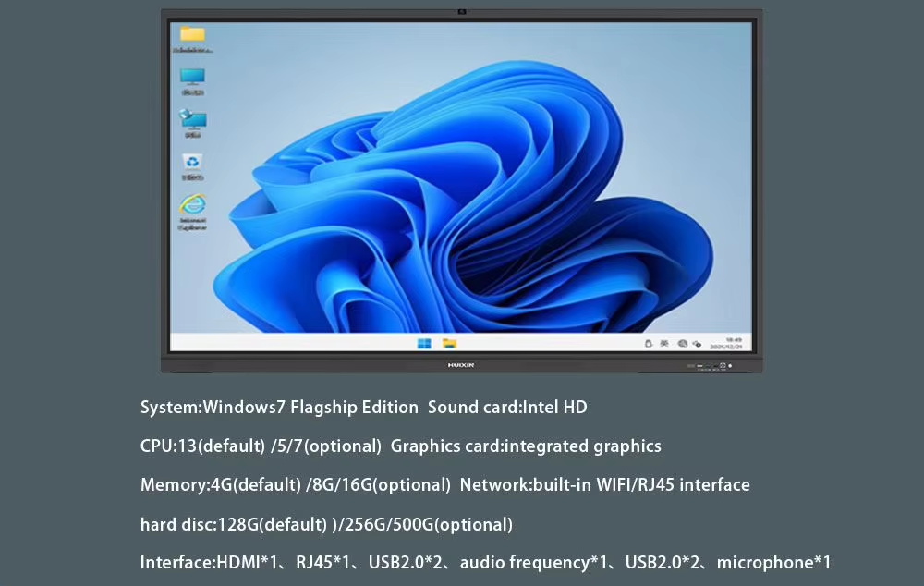The image size is (924, 586).
Task: Click the blue bloom wallpaper center
Action: [462, 185]
